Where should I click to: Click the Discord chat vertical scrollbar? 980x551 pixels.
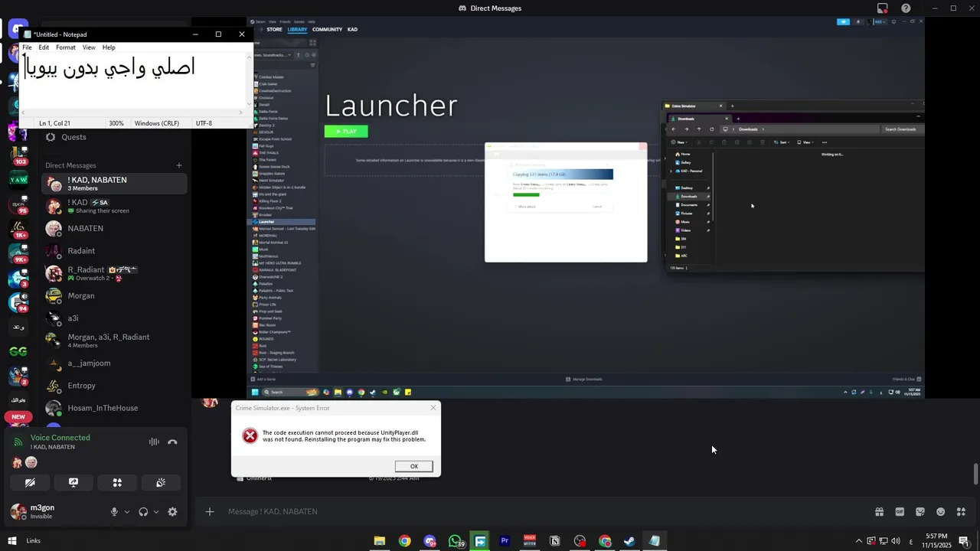click(x=975, y=474)
